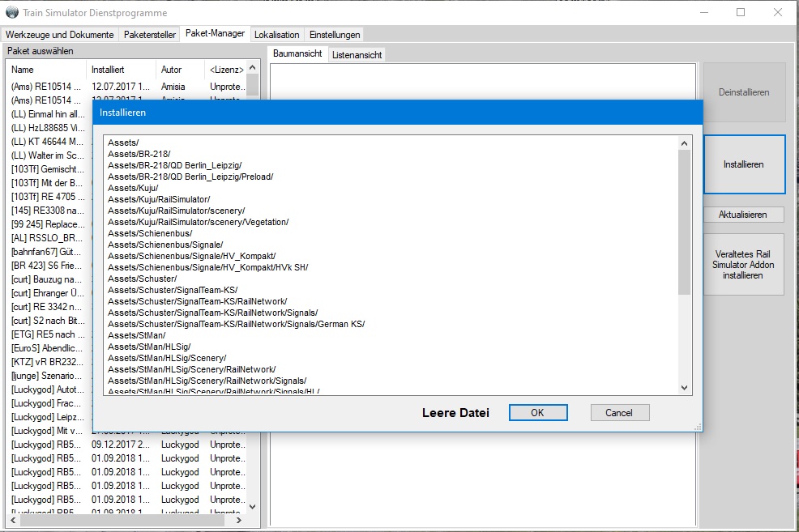
Task: Open the Paketersteller tab
Action: 150,35
